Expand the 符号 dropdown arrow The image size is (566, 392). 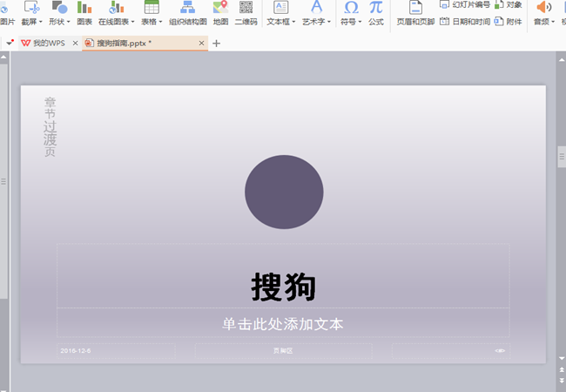tap(360, 22)
